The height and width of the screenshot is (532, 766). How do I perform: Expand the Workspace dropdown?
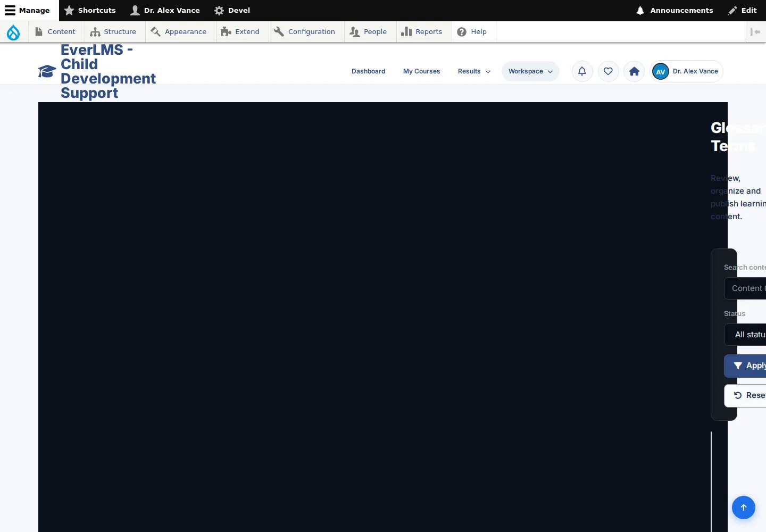530,71
